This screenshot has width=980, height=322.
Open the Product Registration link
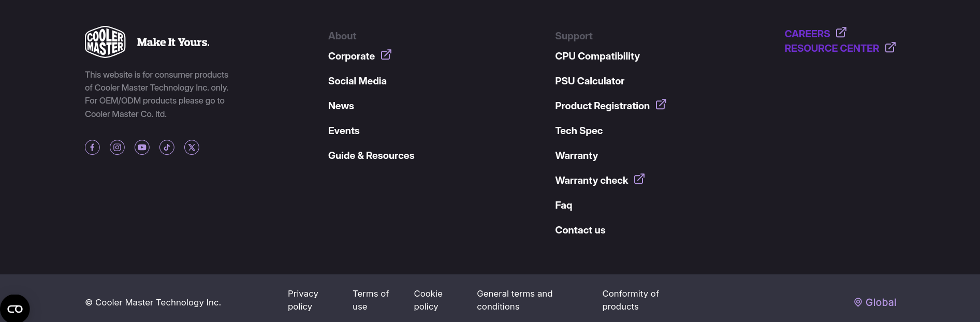click(602, 106)
